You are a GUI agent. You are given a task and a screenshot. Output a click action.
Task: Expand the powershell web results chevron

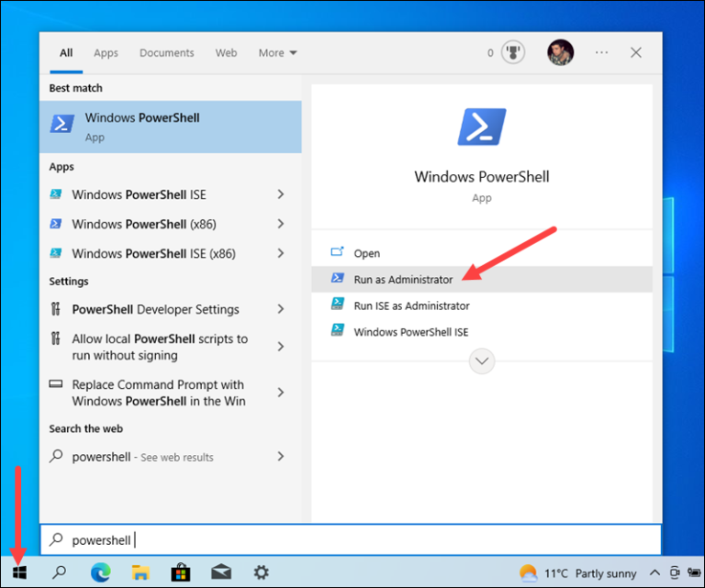[281, 457]
